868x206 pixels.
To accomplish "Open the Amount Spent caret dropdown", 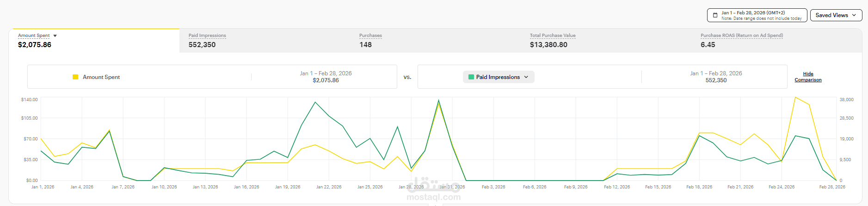I will coord(55,36).
